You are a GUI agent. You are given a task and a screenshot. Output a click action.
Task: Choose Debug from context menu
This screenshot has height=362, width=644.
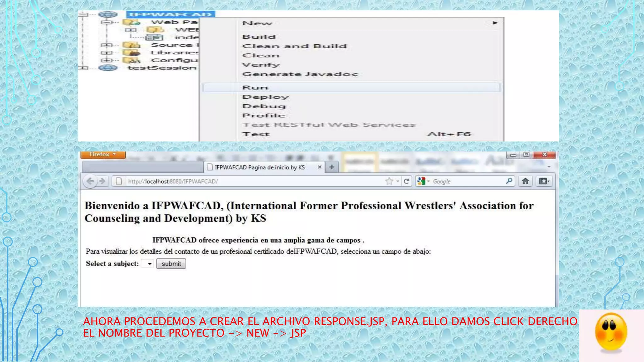[x=352, y=106]
